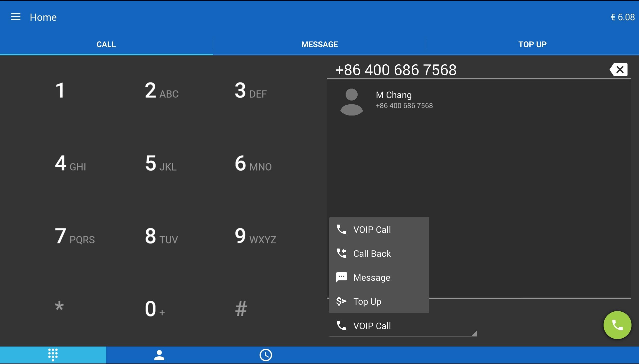Image resolution: width=639 pixels, height=364 pixels.
Task: Tap the green call button
Action: coord(617,325)
